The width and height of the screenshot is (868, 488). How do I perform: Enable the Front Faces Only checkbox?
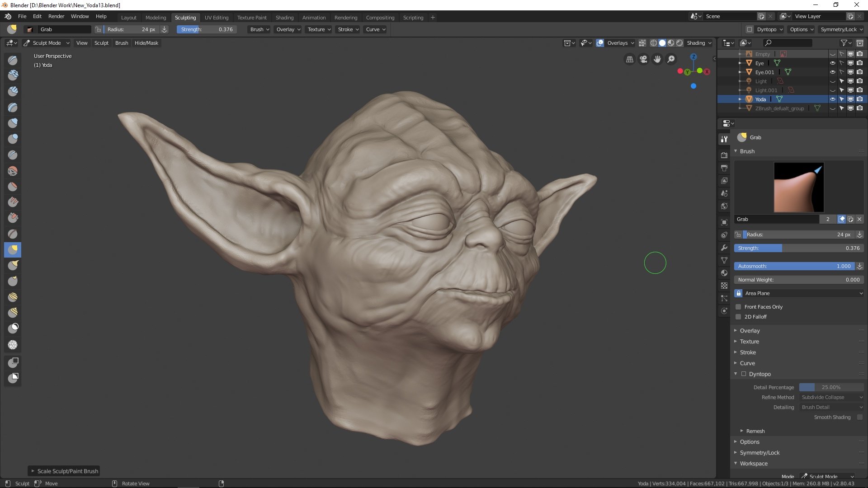tap(739, 306)
